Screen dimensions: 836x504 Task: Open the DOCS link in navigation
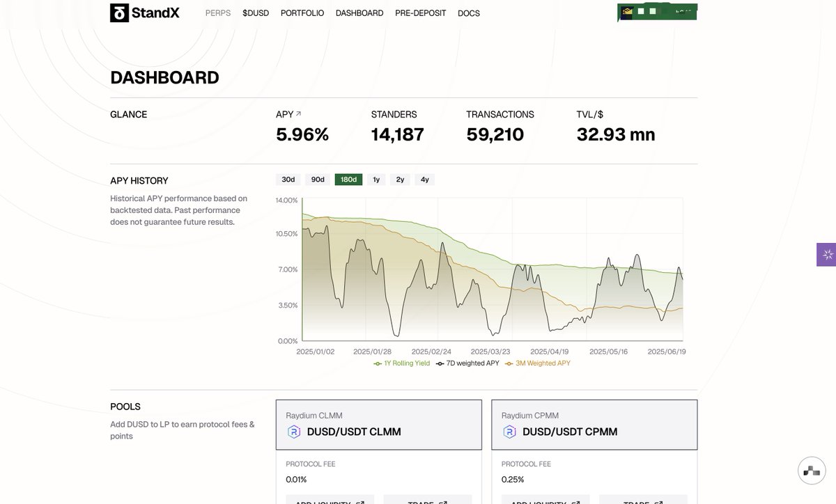coord(469,13)
